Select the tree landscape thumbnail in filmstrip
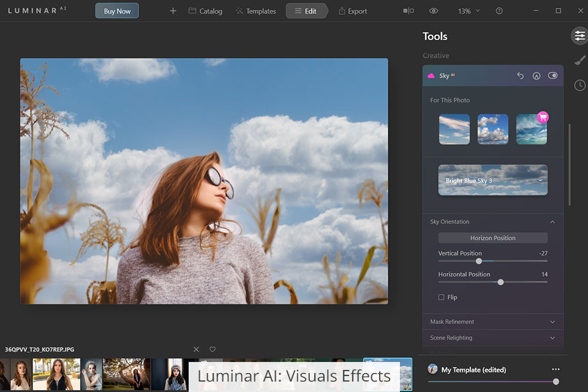This screenshot has width=588, height=392. [126, 374]
